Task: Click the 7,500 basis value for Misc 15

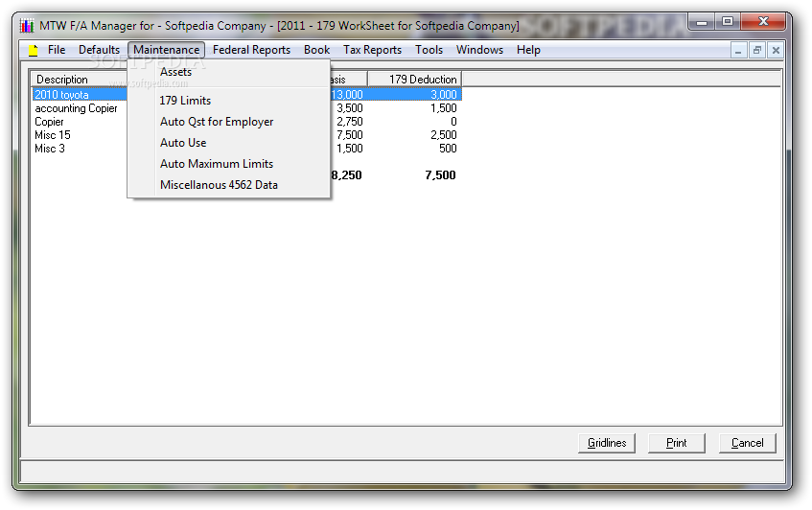Action: tap(350, 135)
